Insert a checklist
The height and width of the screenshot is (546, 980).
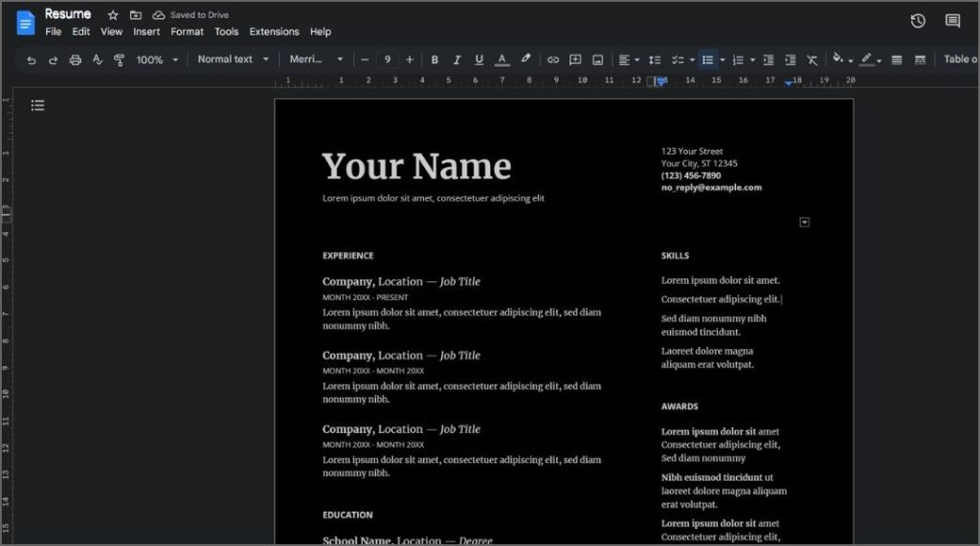point(678,60)
